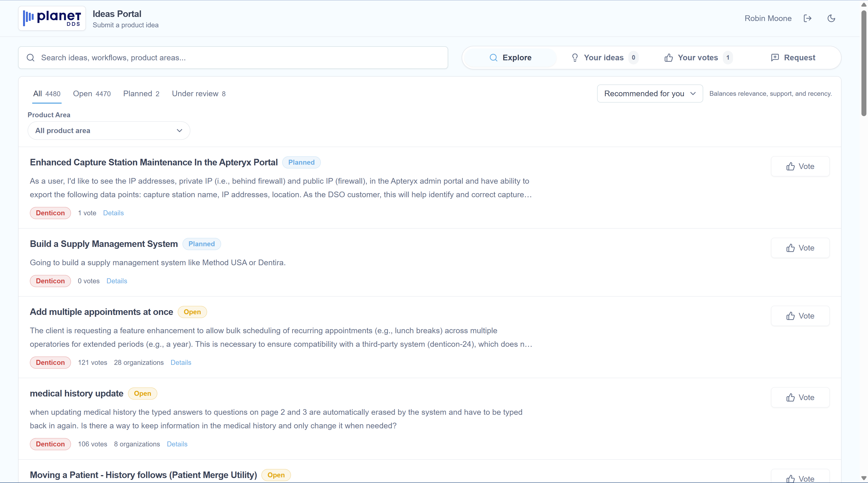Show All 4480 ideas filter
Viewport: 868px width, 483px height.
point(47,94)
